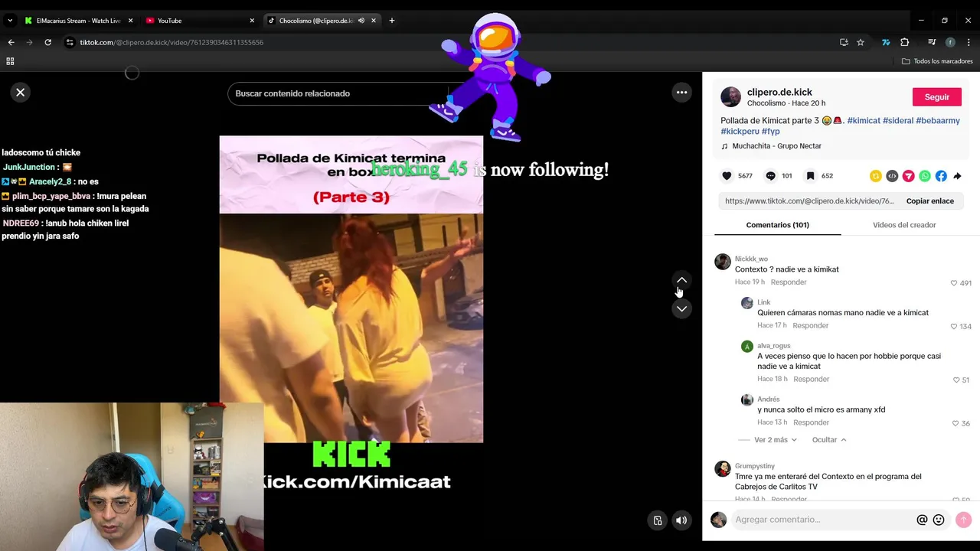Share video to WhatsApp

(925, 176)
